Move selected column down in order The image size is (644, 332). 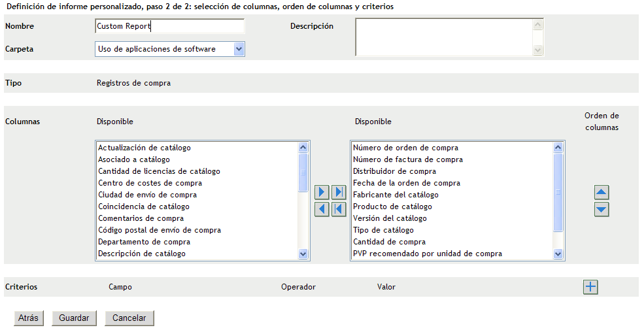[x=602, y=210]
